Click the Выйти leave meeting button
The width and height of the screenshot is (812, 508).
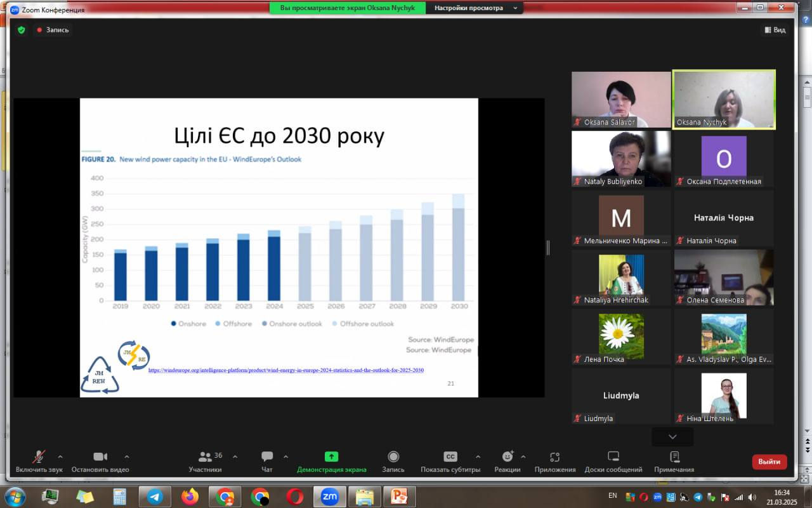pyautogui.click(x=769, y=462)
